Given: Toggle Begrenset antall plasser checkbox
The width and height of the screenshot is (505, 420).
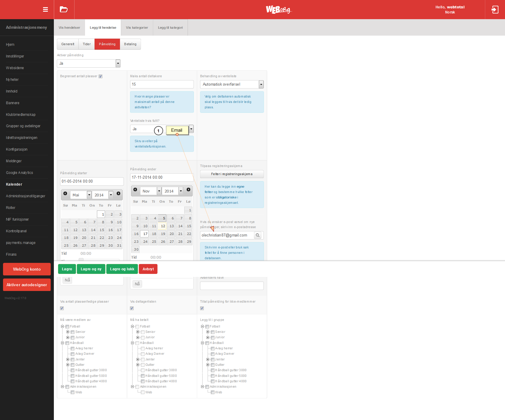Looking at the screenshot, I should (101, 76).
